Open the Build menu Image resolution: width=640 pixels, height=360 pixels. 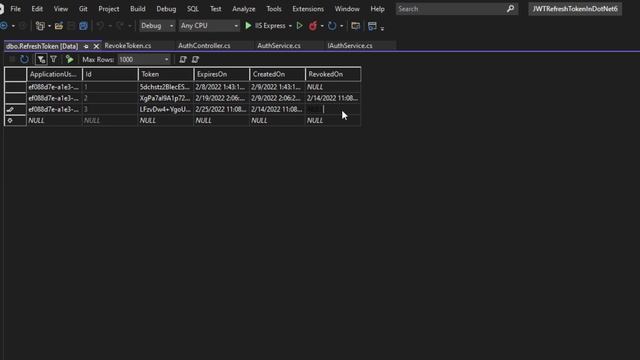138,9
